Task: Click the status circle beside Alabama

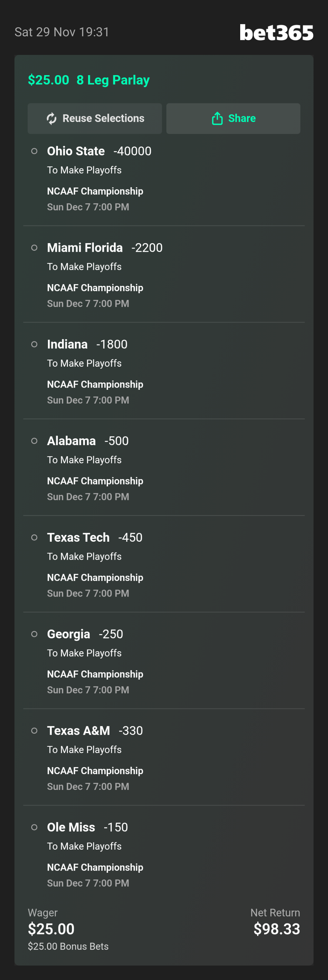Action: pos(34,441)
